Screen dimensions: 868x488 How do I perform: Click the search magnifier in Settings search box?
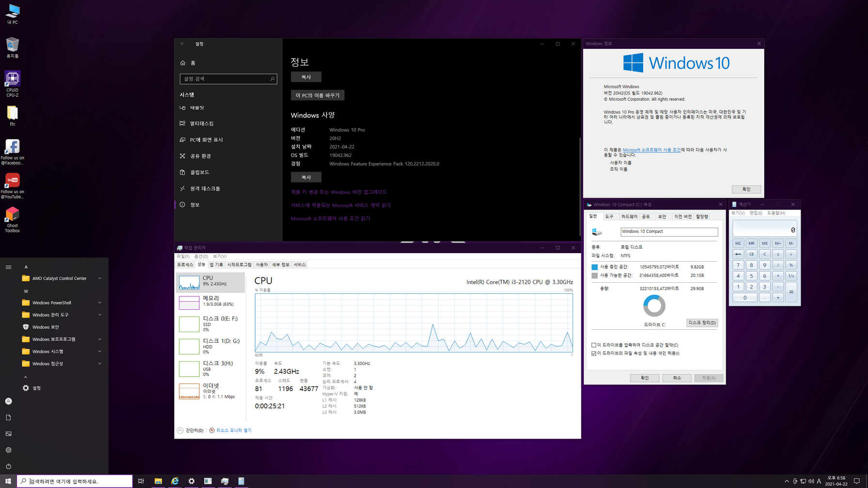(272, 79)
